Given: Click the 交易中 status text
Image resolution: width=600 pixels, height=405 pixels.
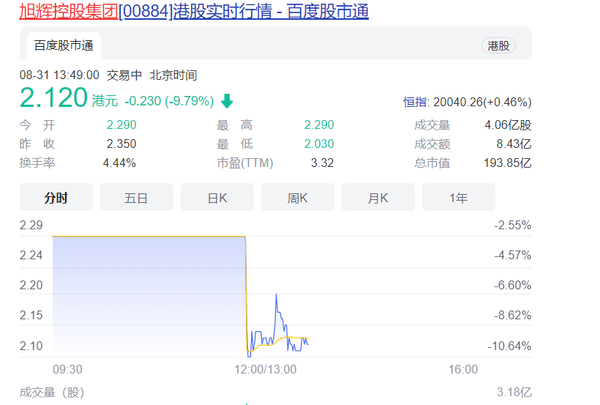Looking at the screenshot, I should (124, 75).
